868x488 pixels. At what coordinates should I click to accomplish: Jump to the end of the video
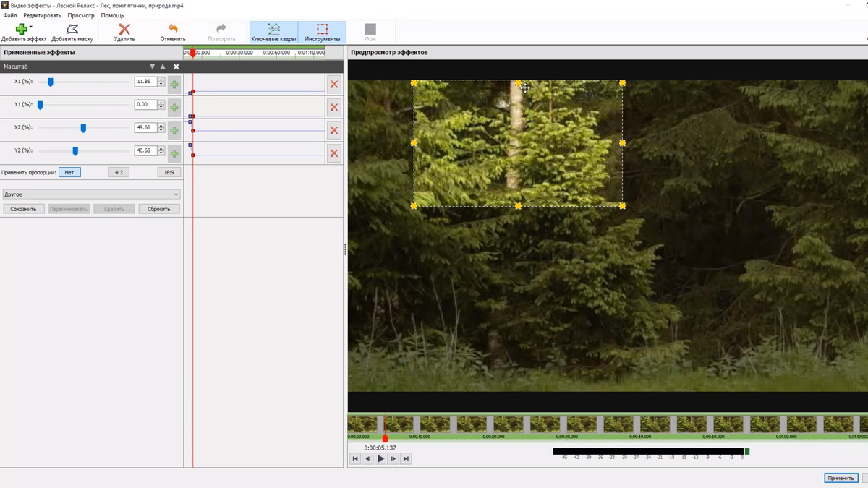(406, 458)
